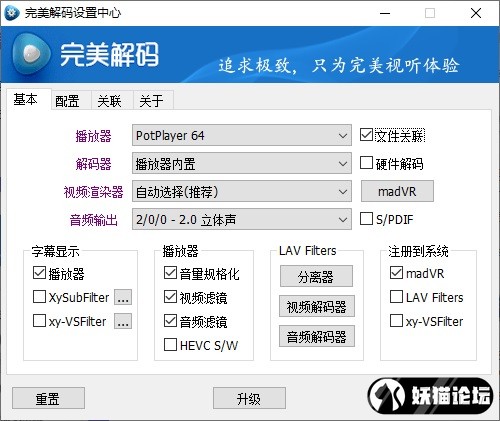Open the 关联 tab
The image size is (500, 421).
point(110,100)
